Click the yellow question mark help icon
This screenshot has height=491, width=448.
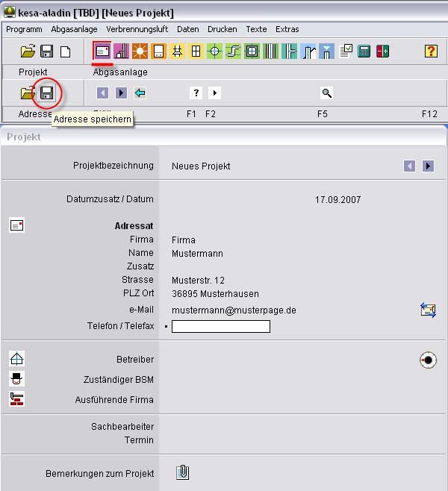click(x=431, y=51)
